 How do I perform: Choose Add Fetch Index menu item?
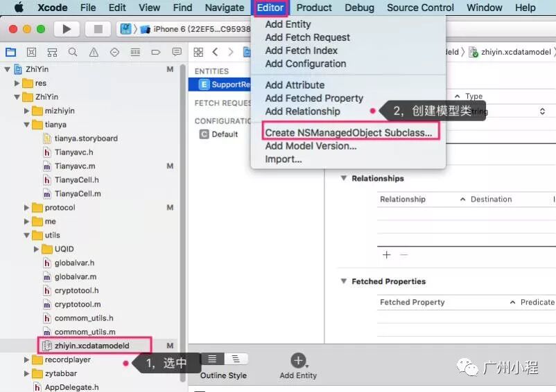(x=302, y=51)
